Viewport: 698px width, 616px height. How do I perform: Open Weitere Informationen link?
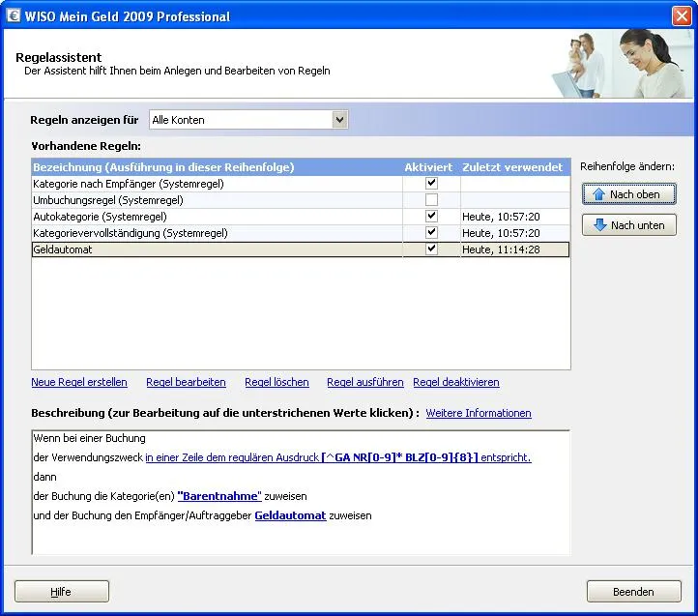click(479, 413)
